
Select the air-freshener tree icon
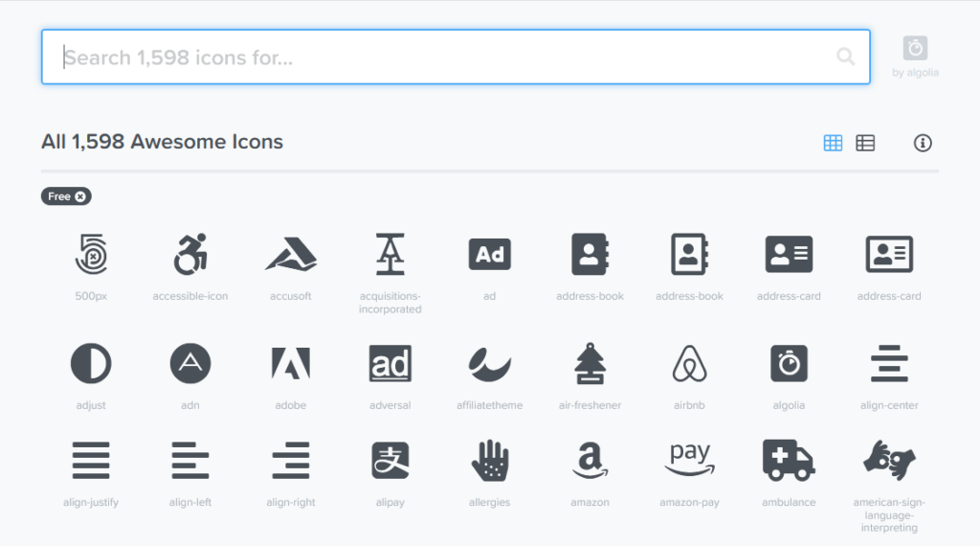click(590, 363)
